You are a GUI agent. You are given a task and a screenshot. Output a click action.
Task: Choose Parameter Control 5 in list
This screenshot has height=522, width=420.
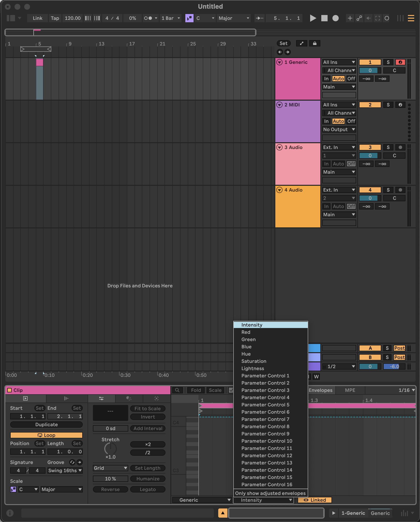tap(270, 405)
